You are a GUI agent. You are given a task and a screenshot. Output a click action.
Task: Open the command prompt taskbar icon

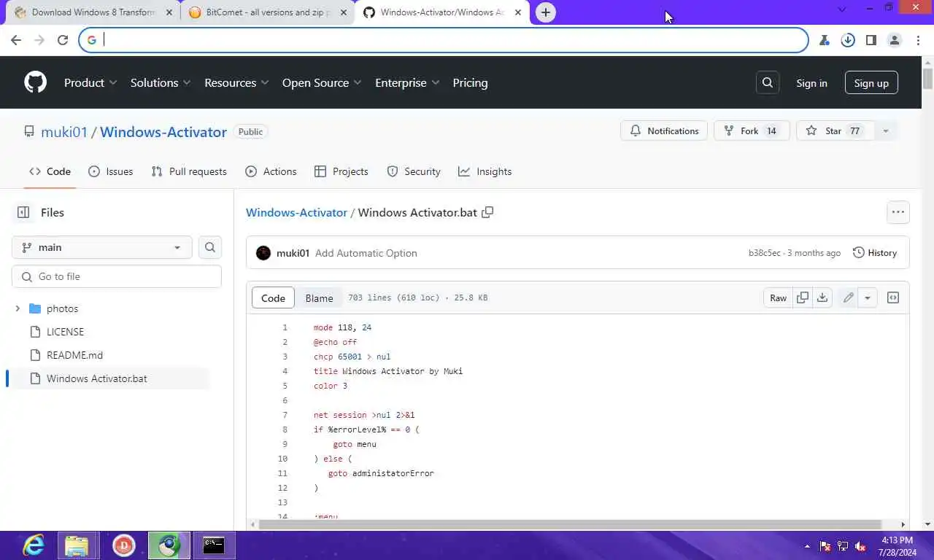[214, 545]
